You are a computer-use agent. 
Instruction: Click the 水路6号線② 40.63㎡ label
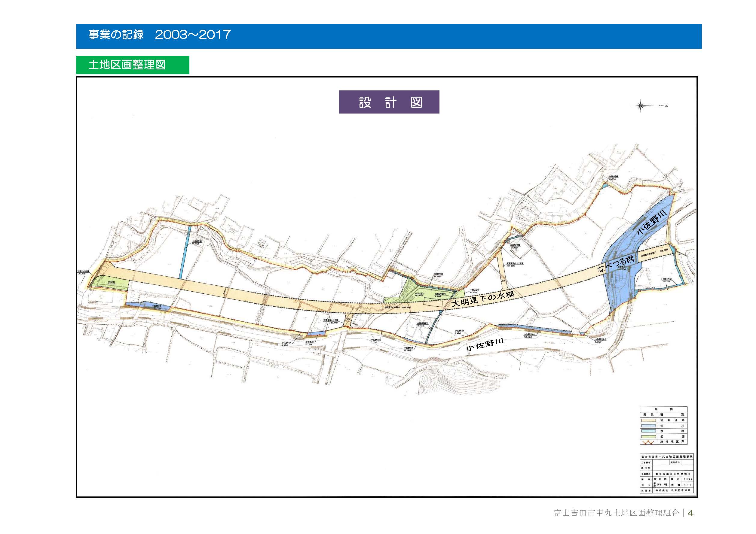pyautogui.click(x=423, y=325)
